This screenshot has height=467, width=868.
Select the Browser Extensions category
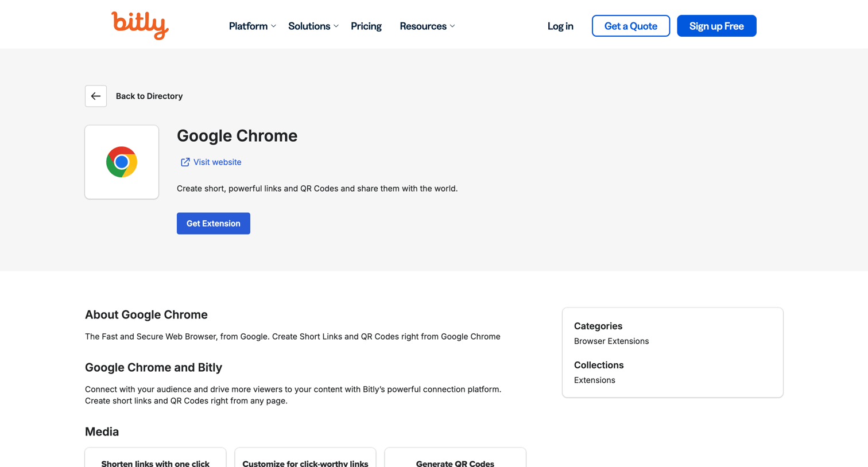coord(611,341)
